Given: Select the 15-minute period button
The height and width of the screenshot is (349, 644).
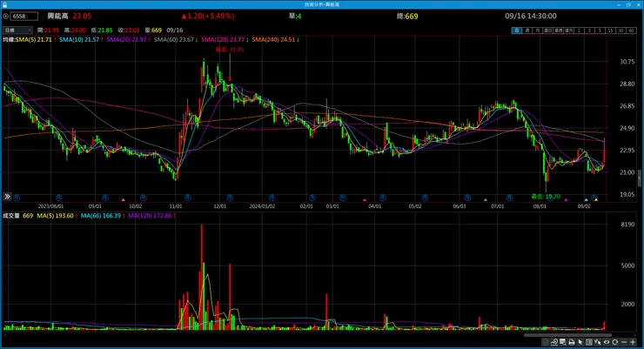Looking at the screenshot, I should (610, 30).
